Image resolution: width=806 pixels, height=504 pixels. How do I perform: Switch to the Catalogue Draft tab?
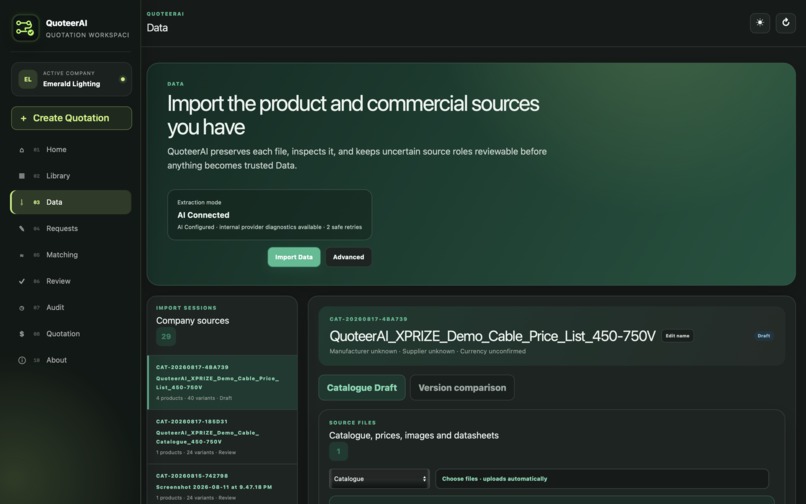coord(362,388)
